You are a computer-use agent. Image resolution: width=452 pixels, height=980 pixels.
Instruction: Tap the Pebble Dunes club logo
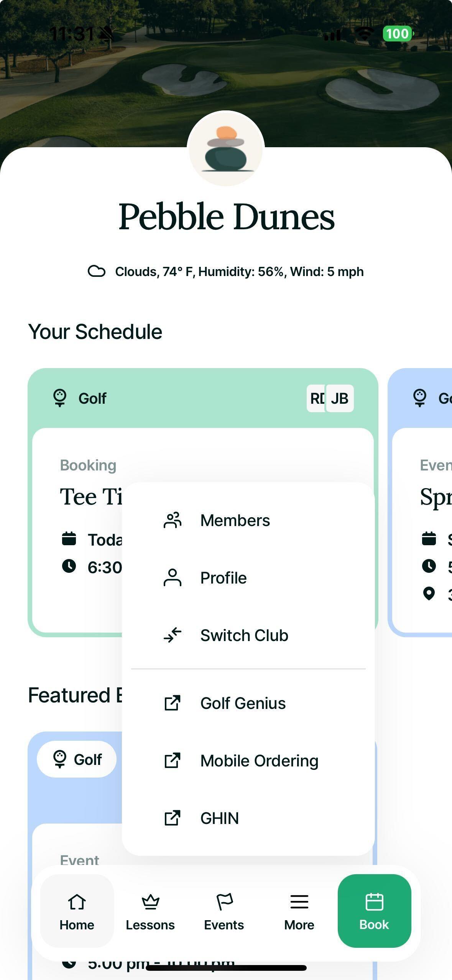click(226, 149)
